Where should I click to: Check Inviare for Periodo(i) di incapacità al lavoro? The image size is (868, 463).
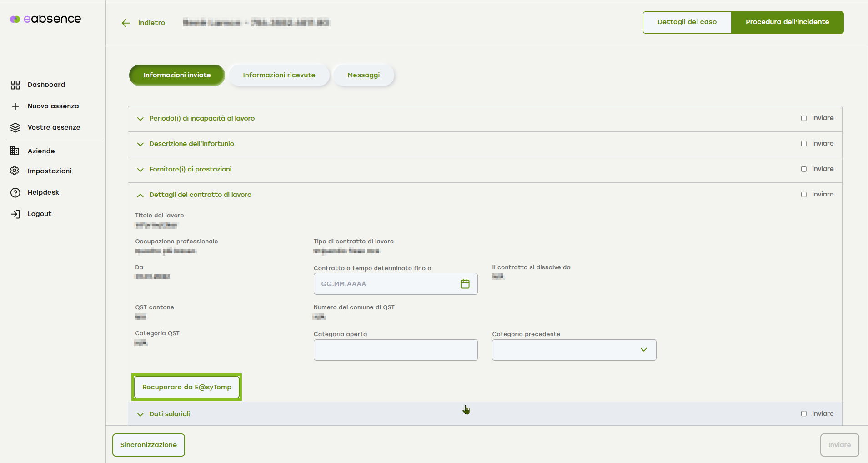point(804,118)
